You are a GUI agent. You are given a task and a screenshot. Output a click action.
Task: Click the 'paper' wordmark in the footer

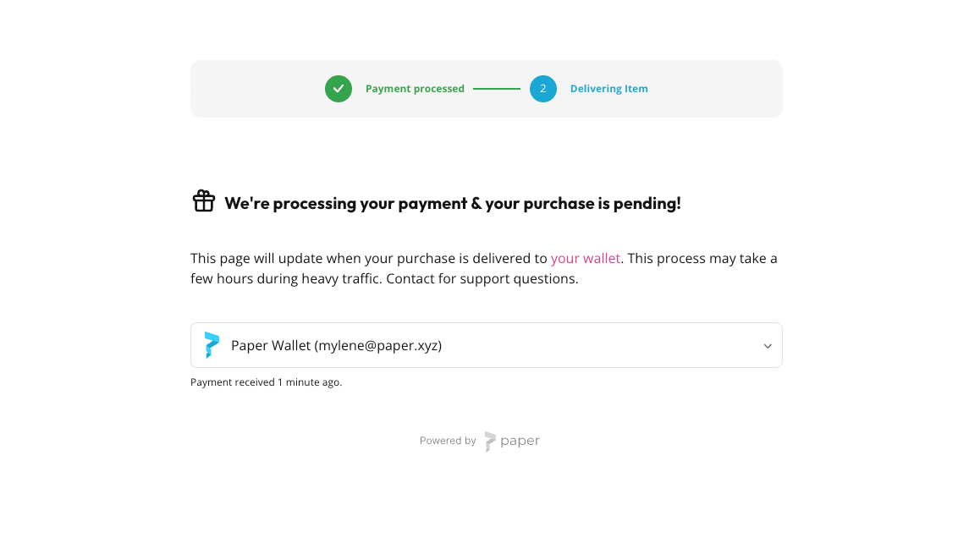click(520, 442)
